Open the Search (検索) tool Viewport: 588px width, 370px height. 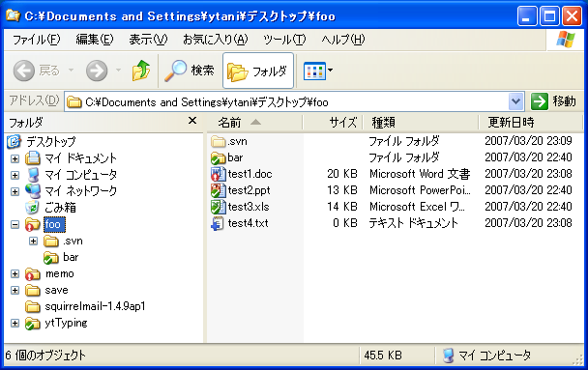190,71
